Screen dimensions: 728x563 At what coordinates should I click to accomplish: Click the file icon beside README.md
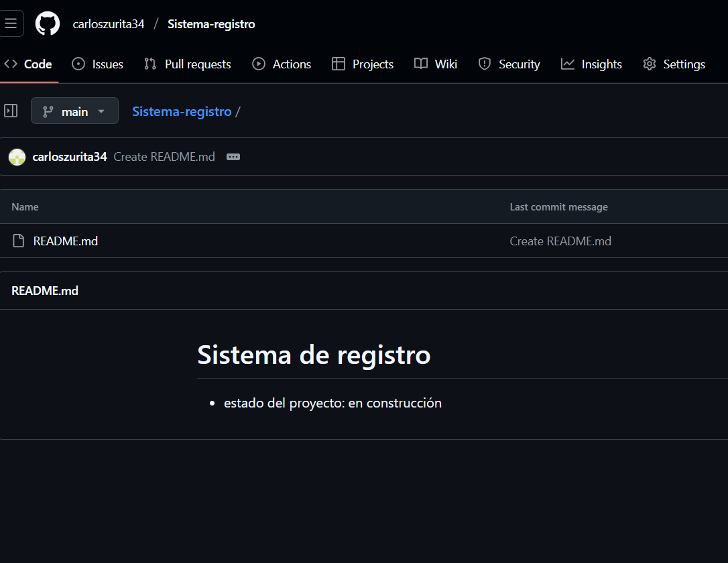pyautogui.click(x=19, y=241)
